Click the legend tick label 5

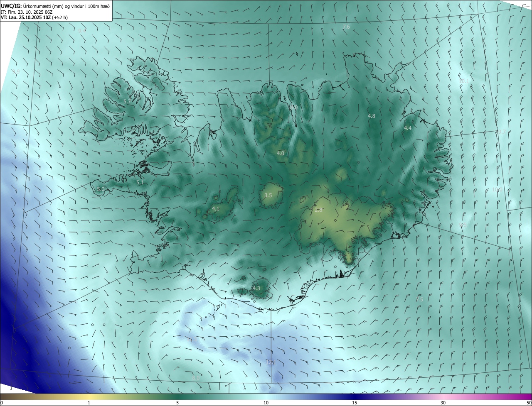tap(177, 403)
